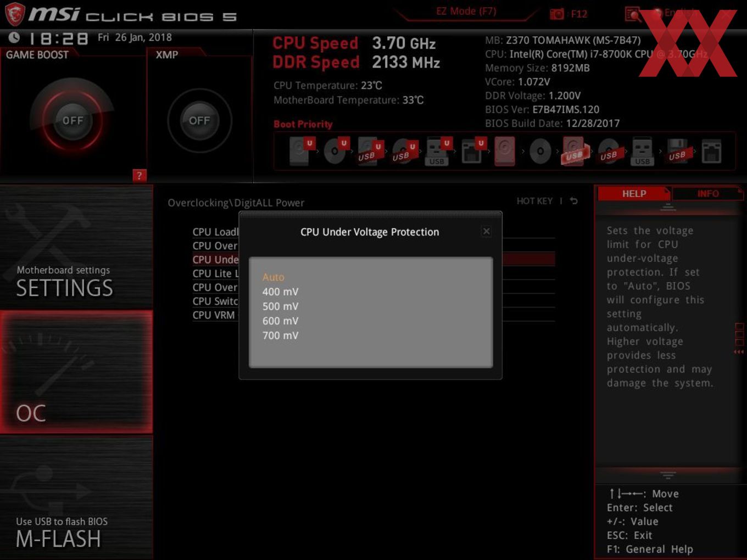This screenshot has height=560, width=747.
Task: Select highlighted legacy hard disk boot icon
Action: coord(505,151)
